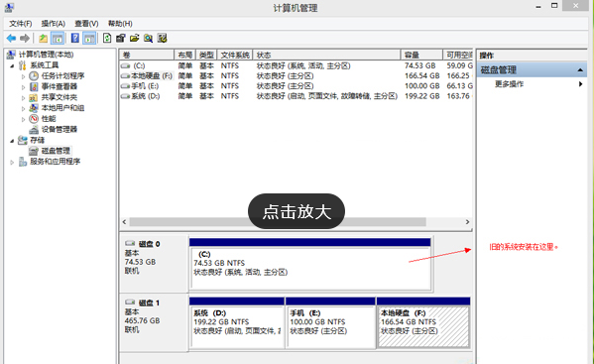The image size is (594, 364).
Task: Expand the 任务计划程序 node arrow
Action: tap(23, 76)
